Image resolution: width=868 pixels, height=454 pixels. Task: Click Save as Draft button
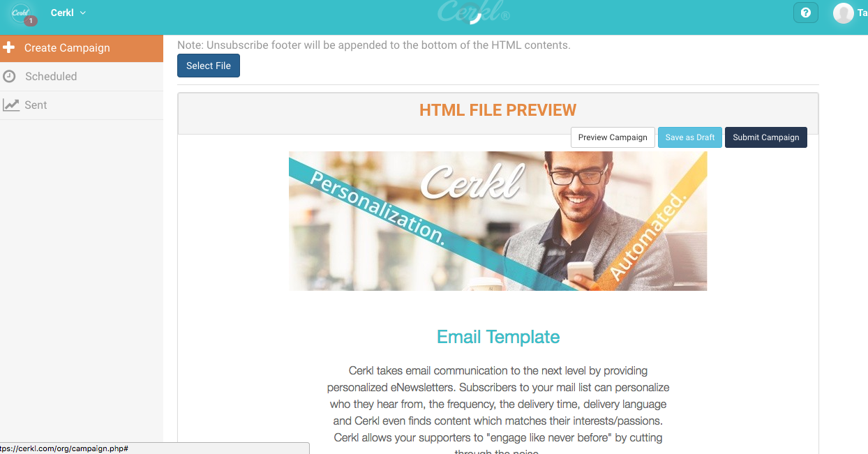(690, 137)
